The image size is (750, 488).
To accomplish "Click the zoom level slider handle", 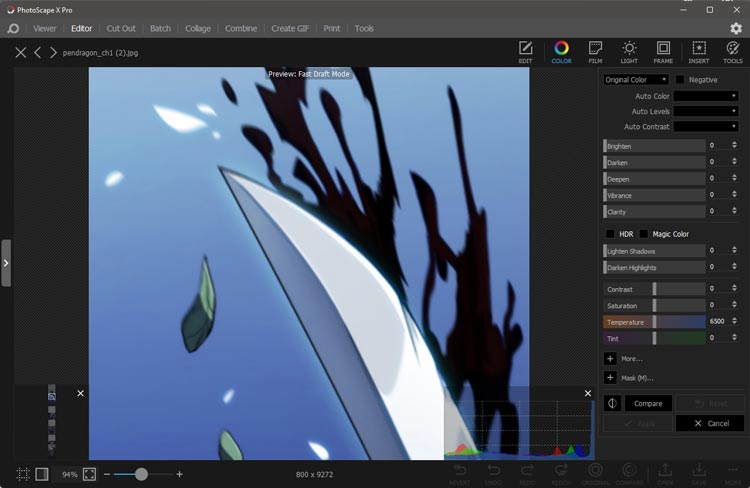I will pyautogui.click(x=141, y=474).
